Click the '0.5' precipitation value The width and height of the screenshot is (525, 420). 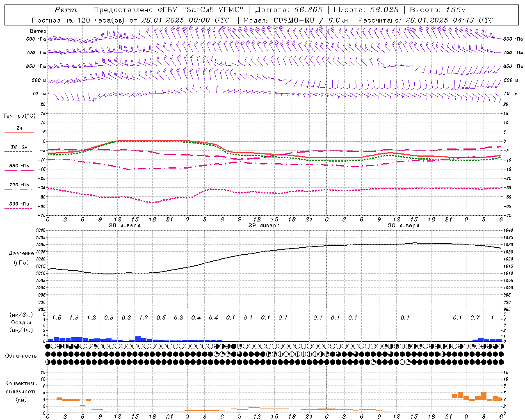point(161,317)
